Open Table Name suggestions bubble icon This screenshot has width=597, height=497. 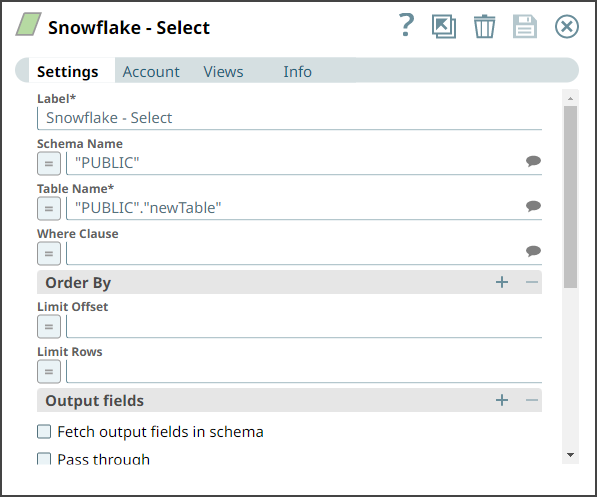533,206
